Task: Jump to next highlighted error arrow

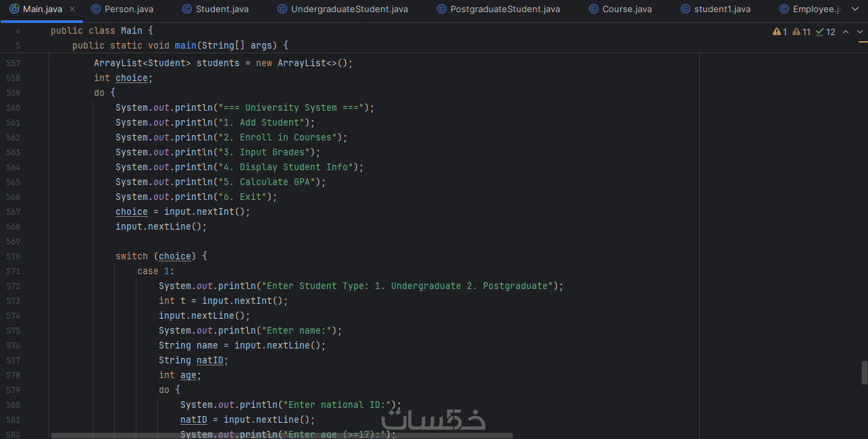Action: coord(860,32)
